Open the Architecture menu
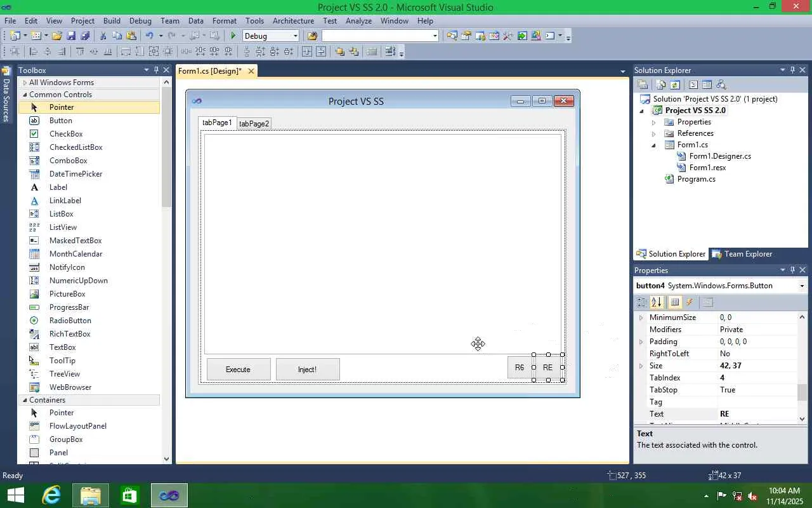Image resolution: width=812 pixels, height=508 pixels. [x=293, y=21]
